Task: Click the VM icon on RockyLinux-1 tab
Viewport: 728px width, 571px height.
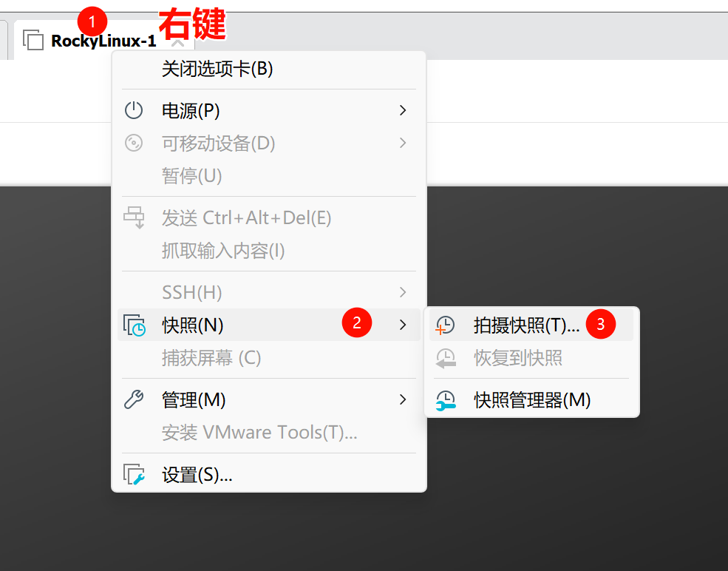Action: pyautogui.click(x=33, y=40)
